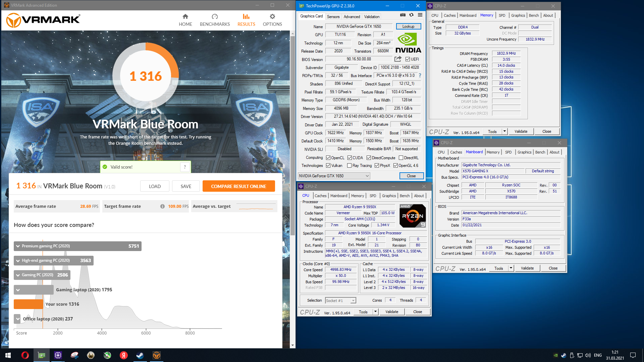The image size is (644, 362).
Task: Click the Default string field in CPU-Z Mainboard
Action: coord(543,171)
